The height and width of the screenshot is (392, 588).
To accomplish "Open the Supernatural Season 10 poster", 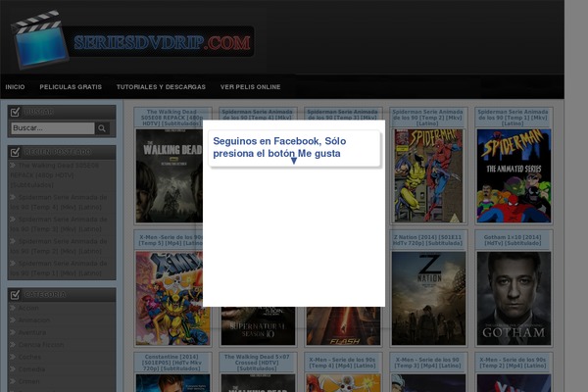I will pyautogui.click(x=258, y=326).
